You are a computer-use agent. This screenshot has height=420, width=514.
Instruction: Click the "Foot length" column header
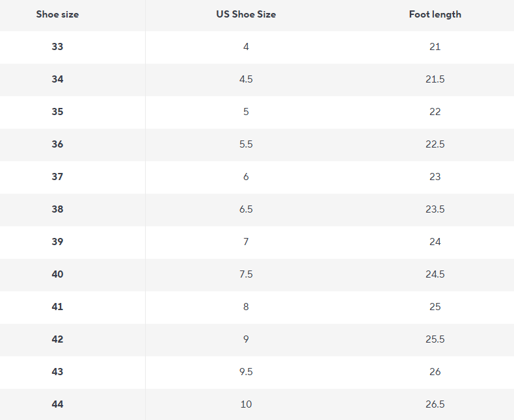435,14
